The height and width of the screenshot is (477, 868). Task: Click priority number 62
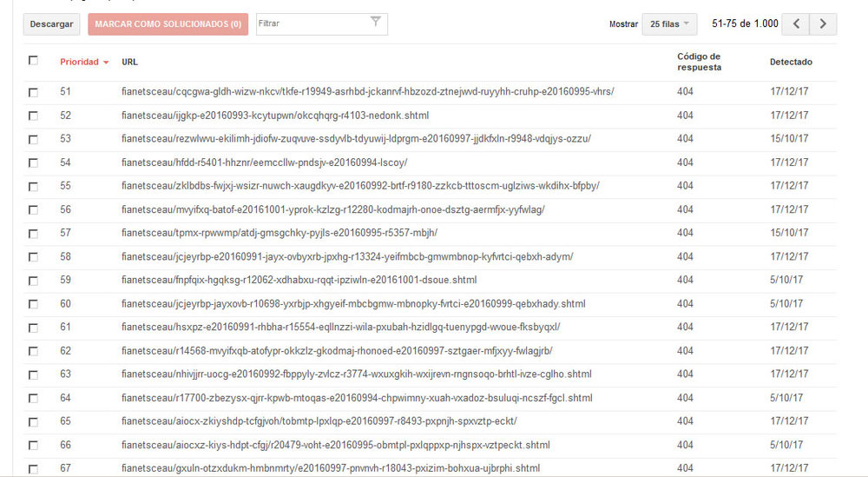[65, 351]
